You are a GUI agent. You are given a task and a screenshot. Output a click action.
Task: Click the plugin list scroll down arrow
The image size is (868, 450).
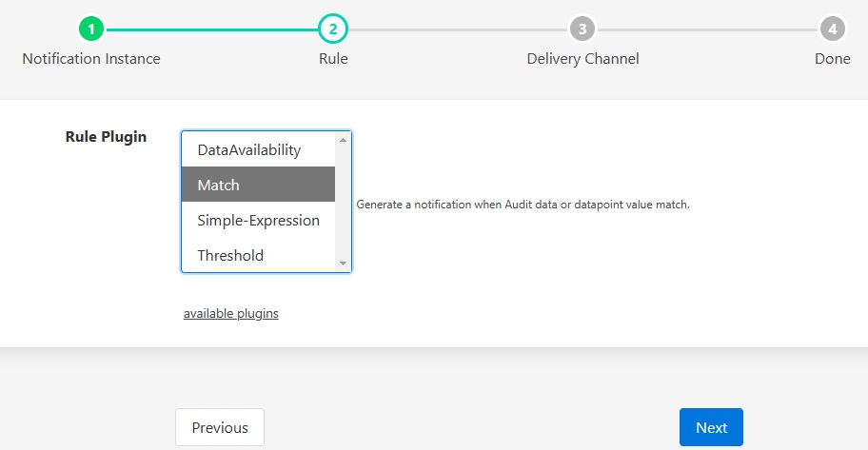343,264
